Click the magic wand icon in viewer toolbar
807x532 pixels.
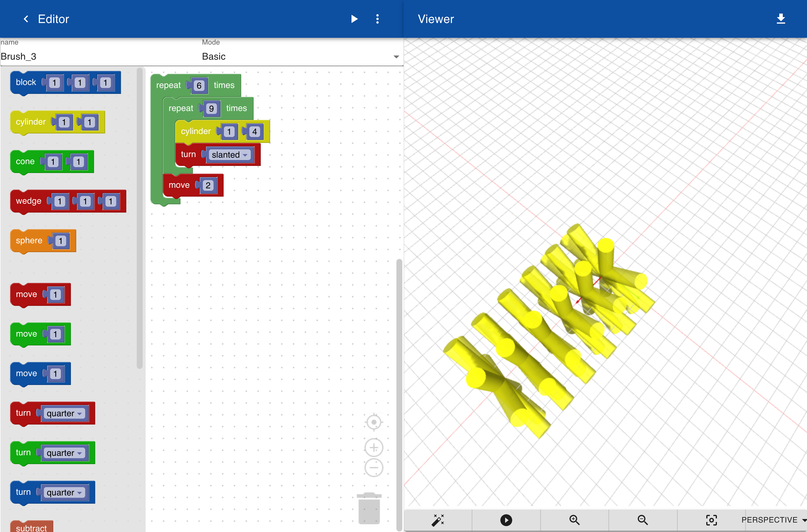click(438, 520)
